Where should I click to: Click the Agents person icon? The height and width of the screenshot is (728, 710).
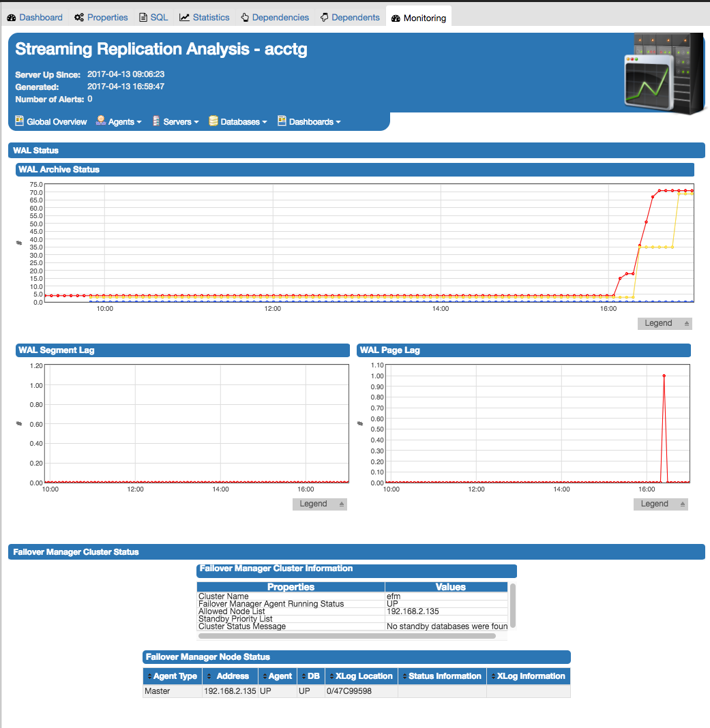pyautogui.click(x=101, y=121)
